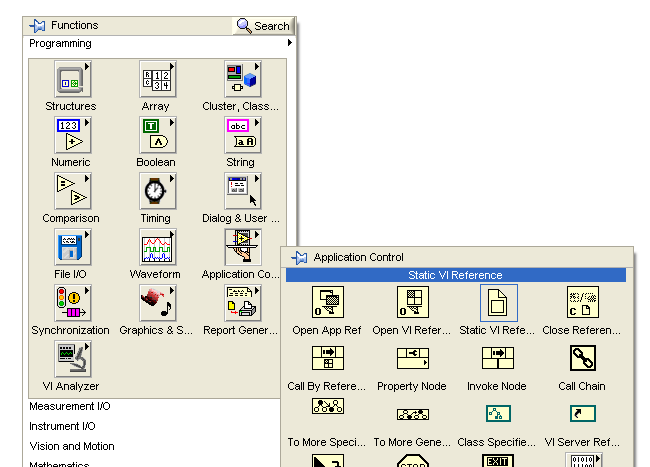This screenshot has height=467, width=650.
Task: Click the Application Control palette title
Action: [x=358, y=257]
